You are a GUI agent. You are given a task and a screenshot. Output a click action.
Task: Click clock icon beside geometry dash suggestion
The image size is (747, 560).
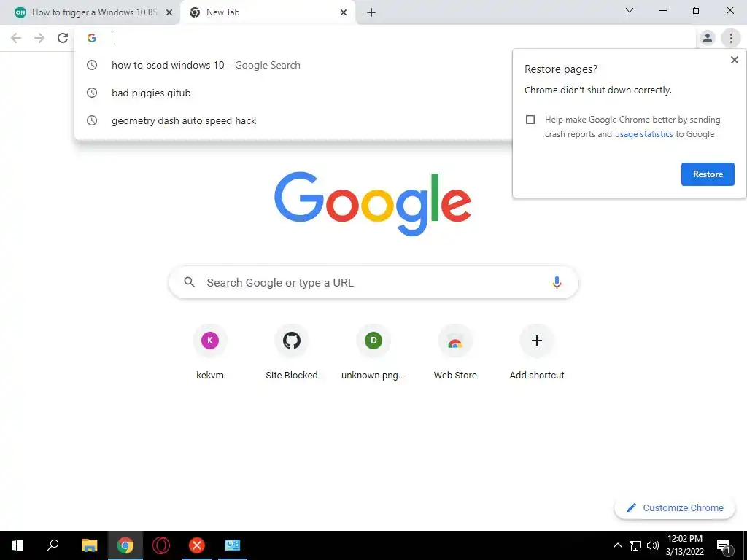click(x=92, y=120)
